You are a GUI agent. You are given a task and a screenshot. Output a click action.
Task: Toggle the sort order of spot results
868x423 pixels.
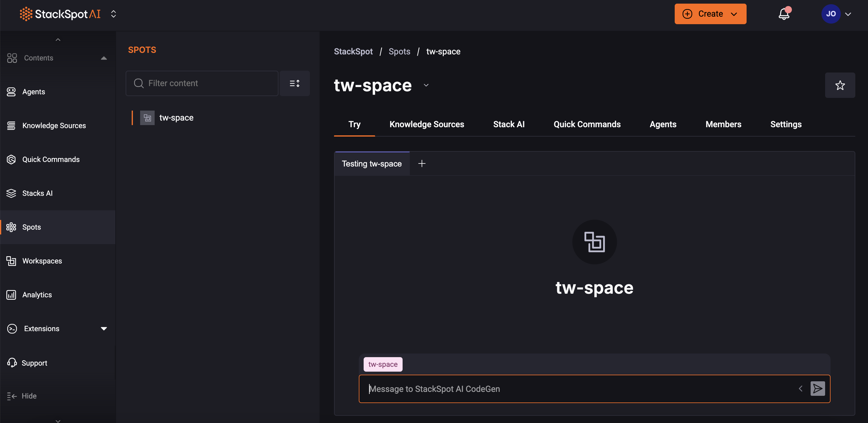coord(295,83)
